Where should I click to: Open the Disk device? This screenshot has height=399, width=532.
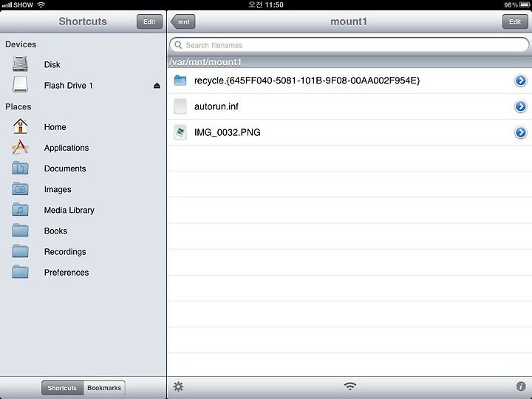pos(83,64)
